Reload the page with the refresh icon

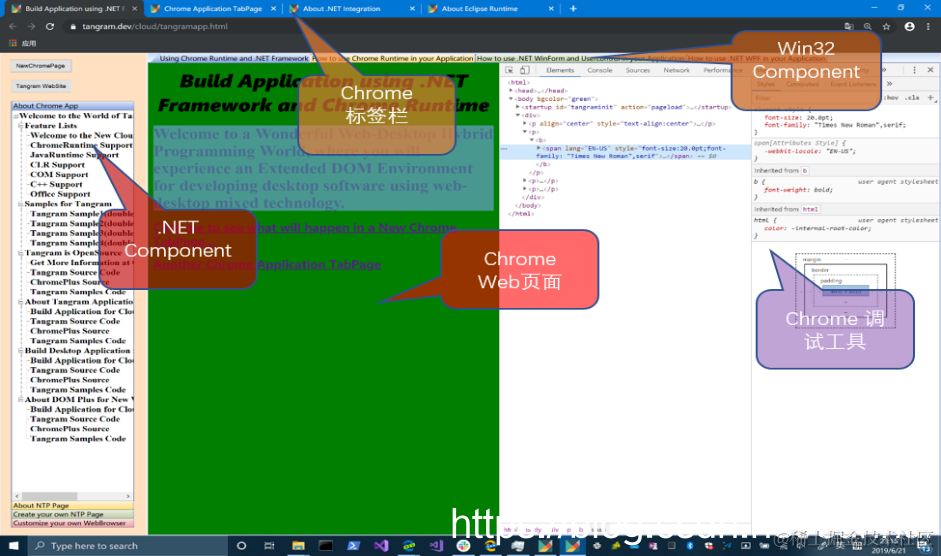pyautogui.click(x=50, y=26)
